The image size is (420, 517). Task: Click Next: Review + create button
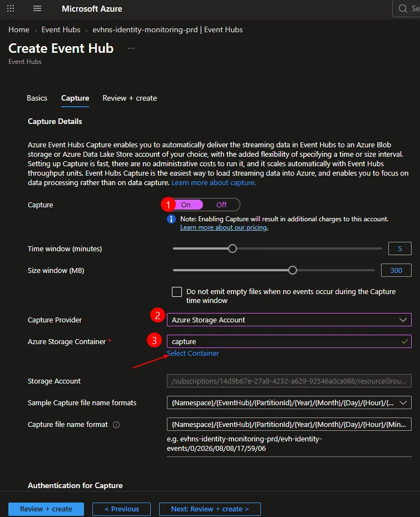click(210, 509)
